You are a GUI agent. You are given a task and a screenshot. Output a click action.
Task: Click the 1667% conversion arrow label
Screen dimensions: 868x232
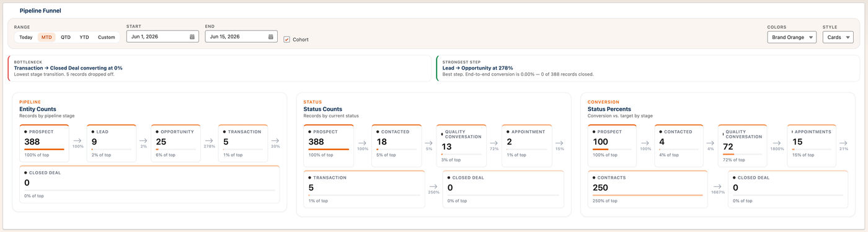[x=717, y=192]
